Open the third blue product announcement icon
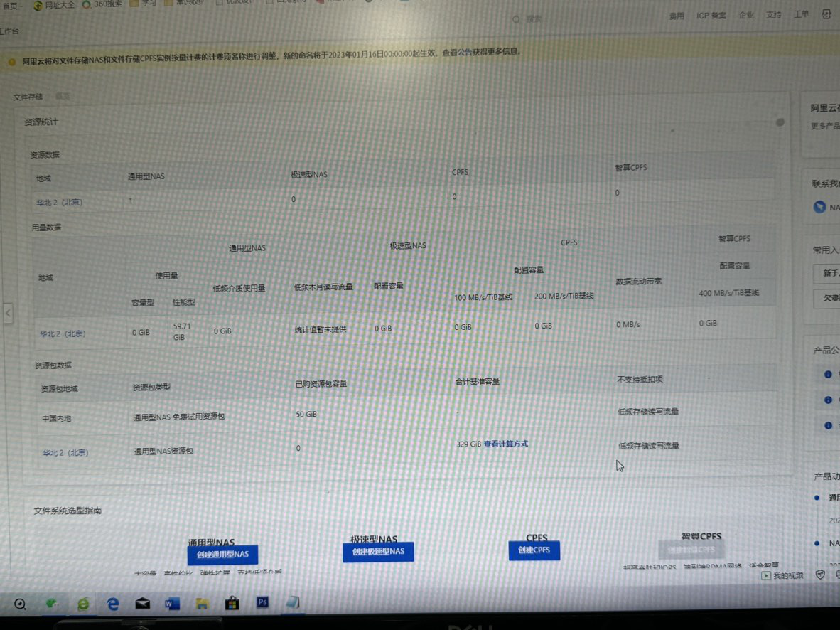Viewport: 840px width, 630px height. [828, 426]
